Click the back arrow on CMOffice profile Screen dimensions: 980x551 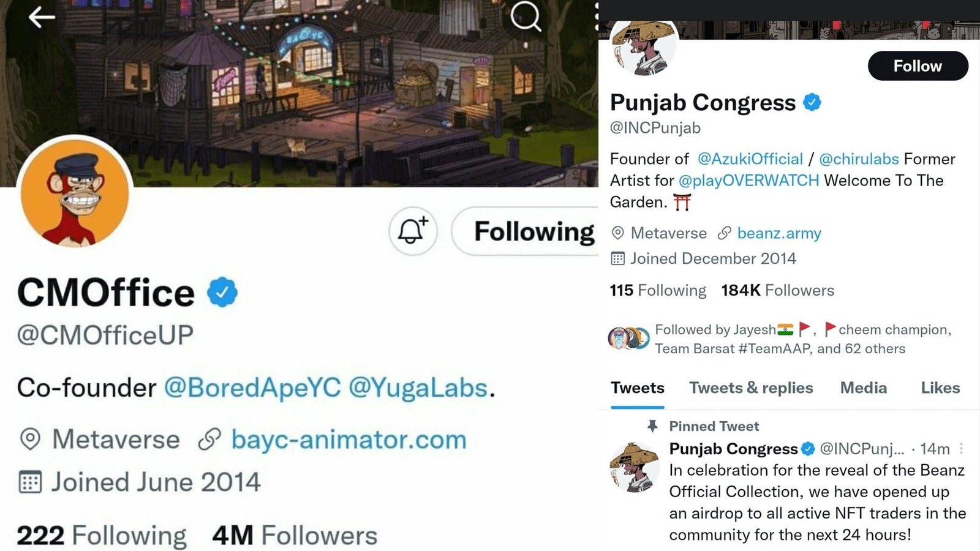click(41, 17)
